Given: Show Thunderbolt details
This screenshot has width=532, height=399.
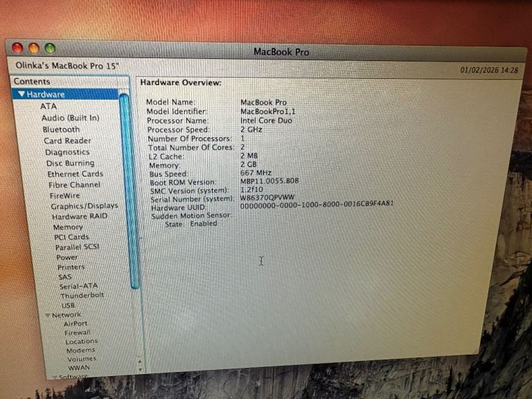Looking at the screenshot, I should (82, 296).
